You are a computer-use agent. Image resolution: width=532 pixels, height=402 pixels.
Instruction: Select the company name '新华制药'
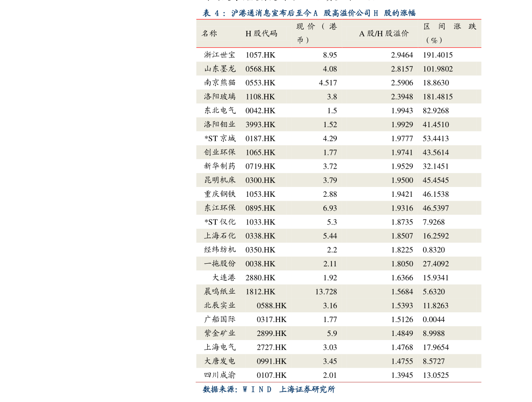tap(219, 166)
